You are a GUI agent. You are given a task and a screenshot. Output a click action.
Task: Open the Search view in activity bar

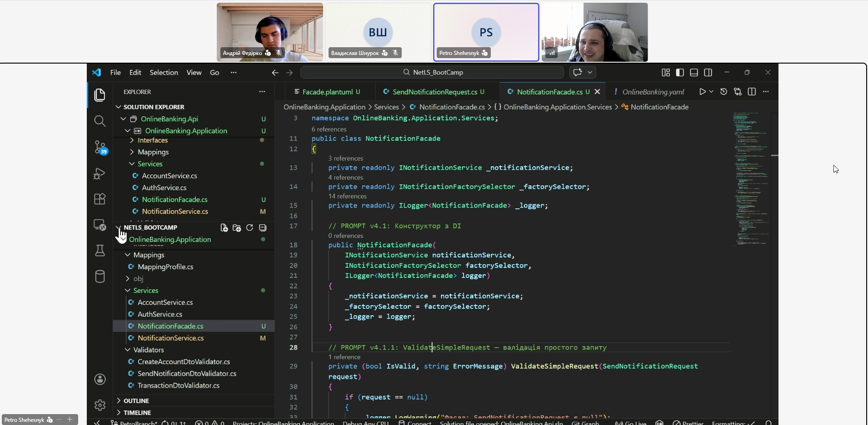point(100,121)
